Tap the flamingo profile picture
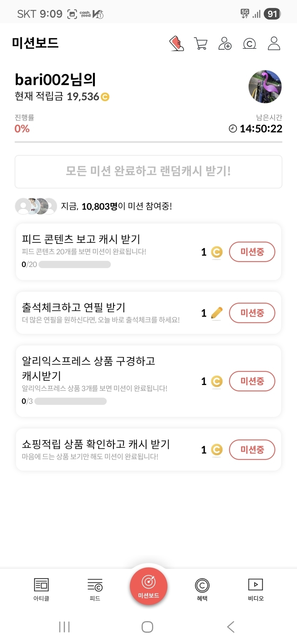Screen dimensions: 297x644 point(265,87)
